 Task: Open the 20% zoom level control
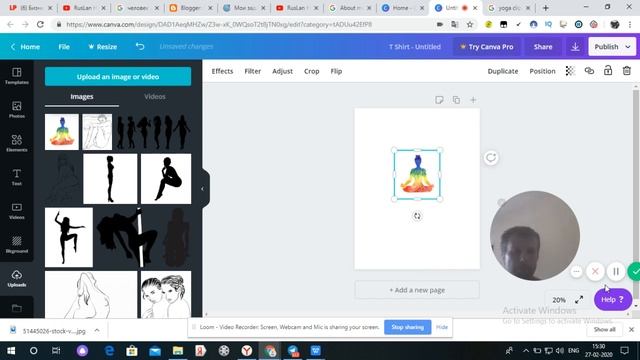pyautogui.click(x=559, y=300)
